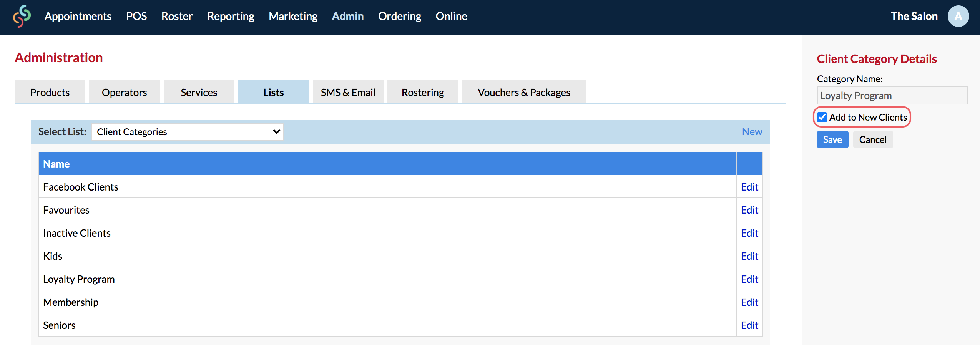980x345 pixels.
Task: Go to the Online menu item
Action: (452, 16)
